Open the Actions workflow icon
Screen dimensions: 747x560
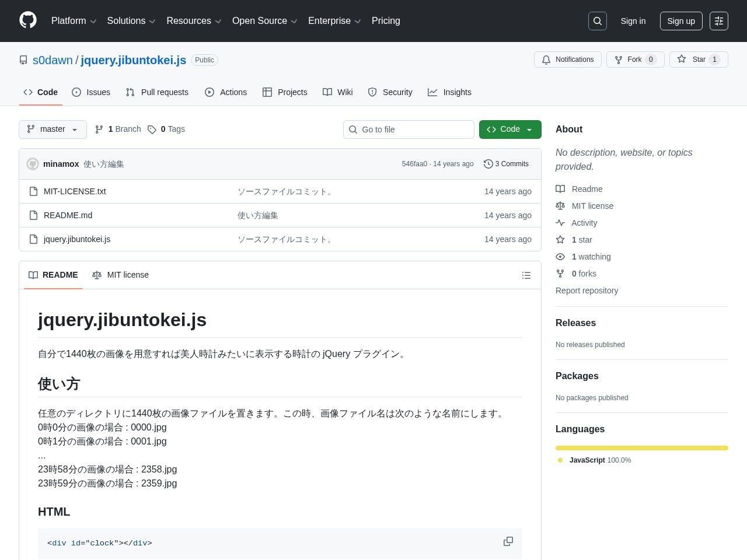[210, 92]
